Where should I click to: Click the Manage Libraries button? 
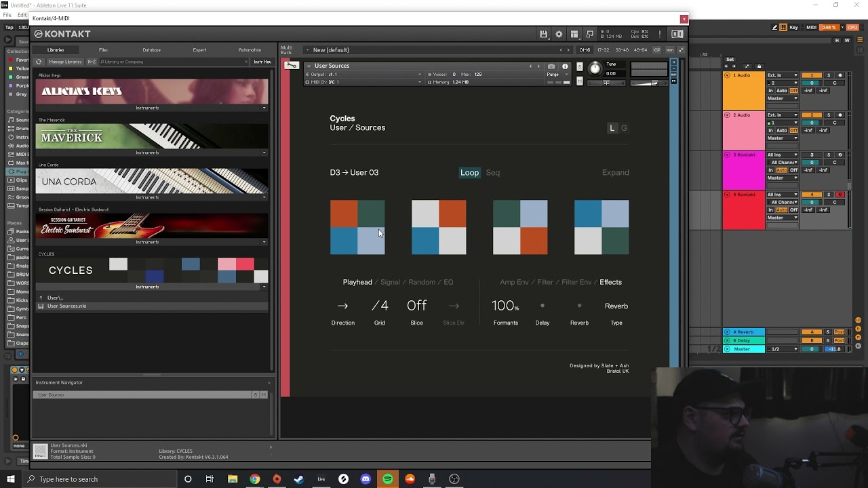tap(65, 62)
